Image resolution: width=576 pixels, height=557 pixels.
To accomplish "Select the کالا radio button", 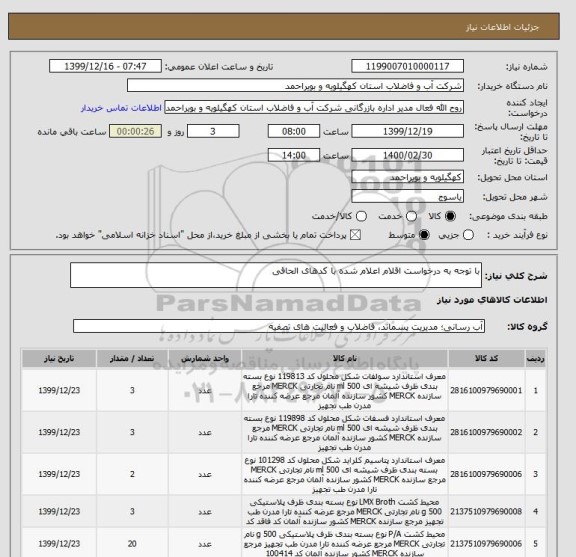I will [x=450, y=216].
